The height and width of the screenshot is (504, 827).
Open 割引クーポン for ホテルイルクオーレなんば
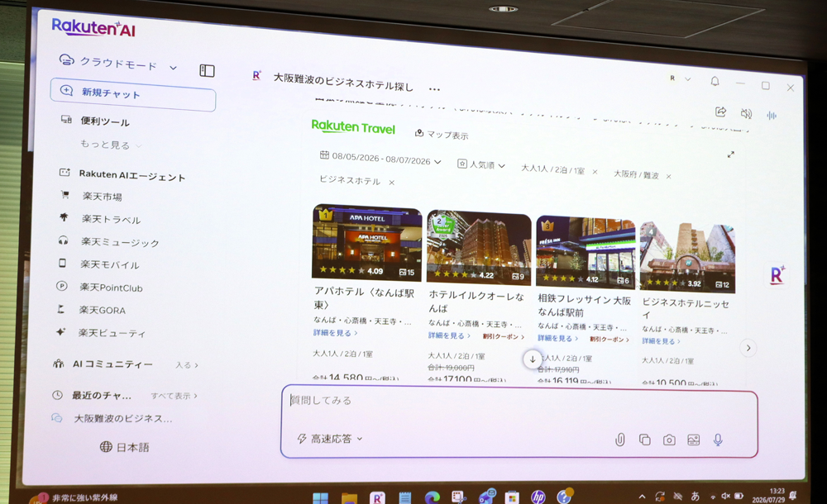(x=503, y=336)
